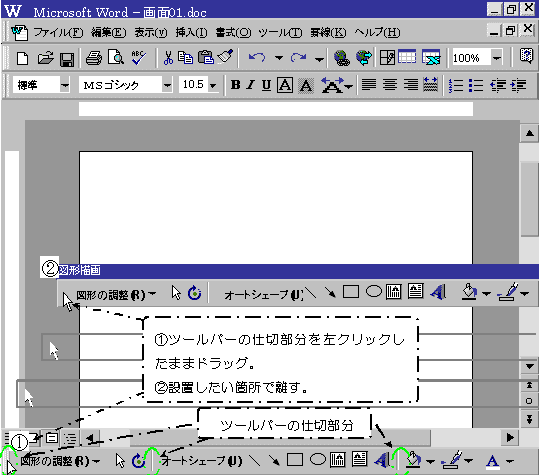The height and width of the screenshot is (475, 539).
Task: Click the Open file folder icon
Action: 45,58
